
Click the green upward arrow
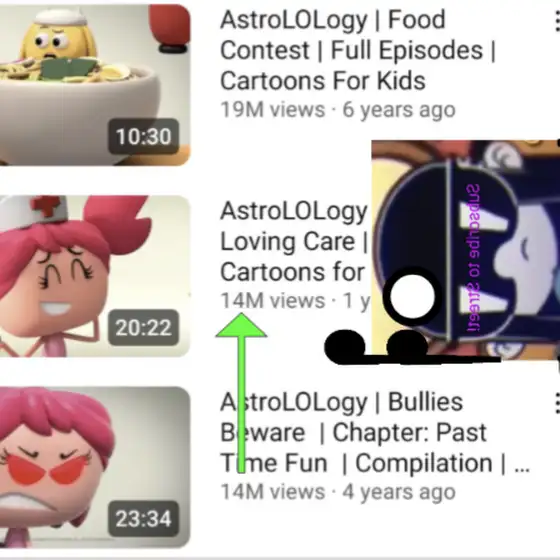pos(241,393)
